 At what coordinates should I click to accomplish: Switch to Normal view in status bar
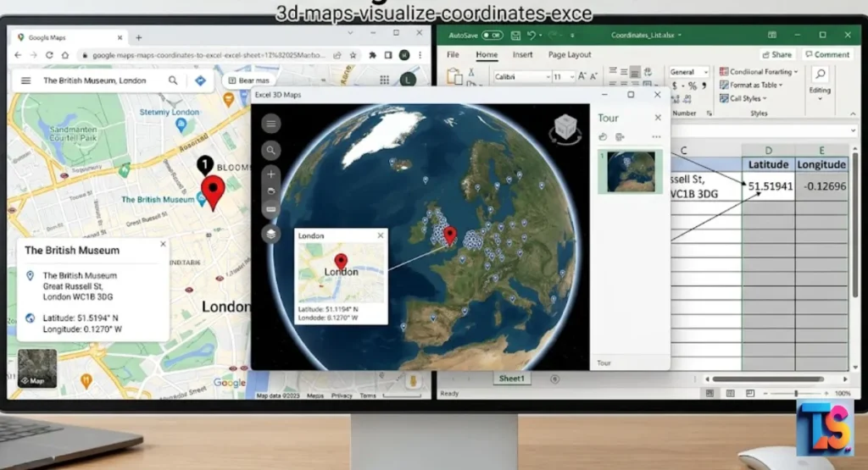click(x=709, y=393)
